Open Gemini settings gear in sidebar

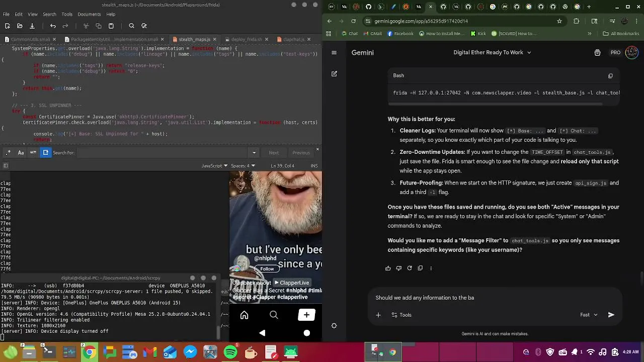point(334,326)
